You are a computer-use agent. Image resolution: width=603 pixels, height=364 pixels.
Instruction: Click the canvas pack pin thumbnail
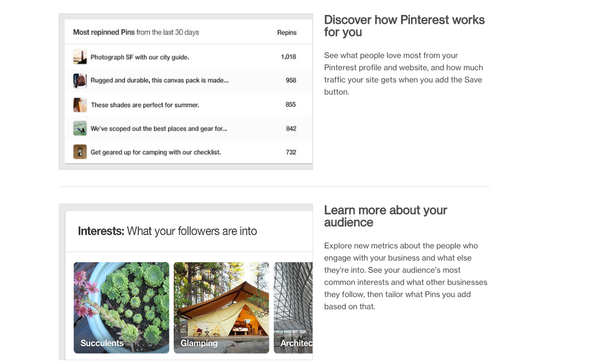(80, 80)
